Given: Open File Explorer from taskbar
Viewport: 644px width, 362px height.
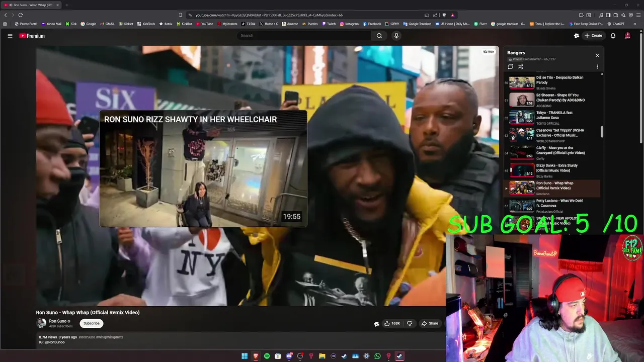Looking at the screenshot, I should click(322, 356).
